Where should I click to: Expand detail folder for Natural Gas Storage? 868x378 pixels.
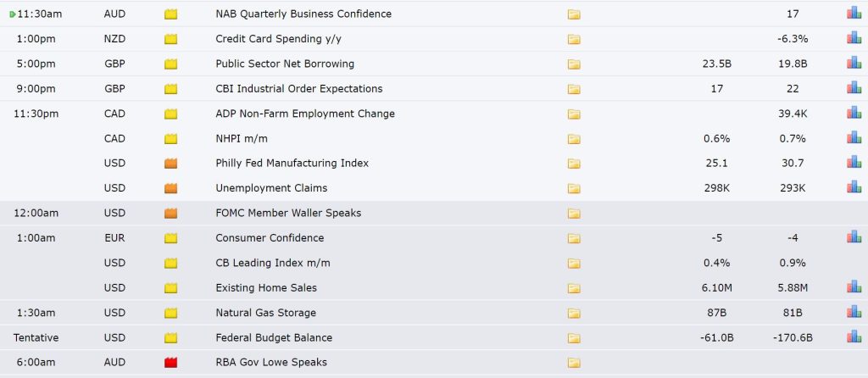pyautogui.click(x=574, y=314)
